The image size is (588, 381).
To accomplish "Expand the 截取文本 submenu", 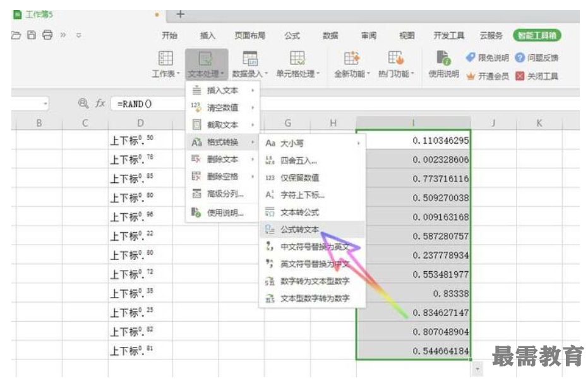I will click(x=223, y=125).
